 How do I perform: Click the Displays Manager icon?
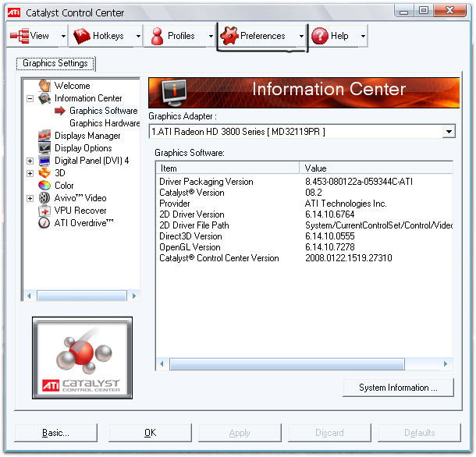click(44, 136)
